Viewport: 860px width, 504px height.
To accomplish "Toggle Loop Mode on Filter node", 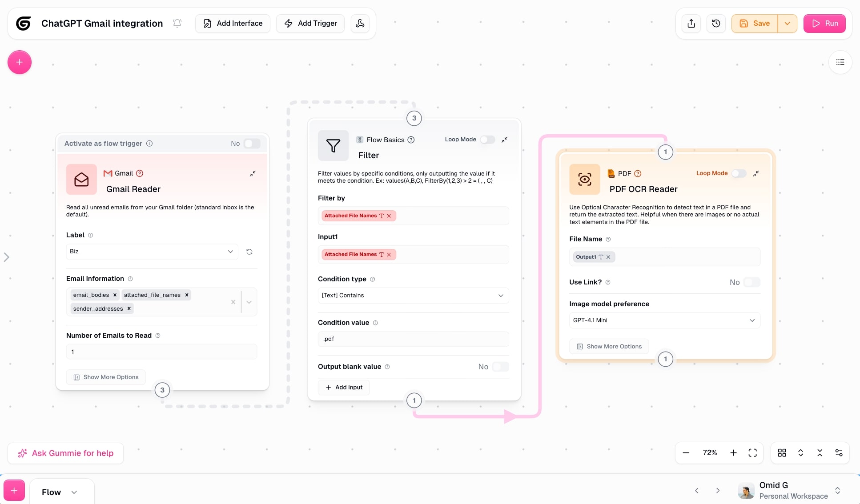I will 487,140.
